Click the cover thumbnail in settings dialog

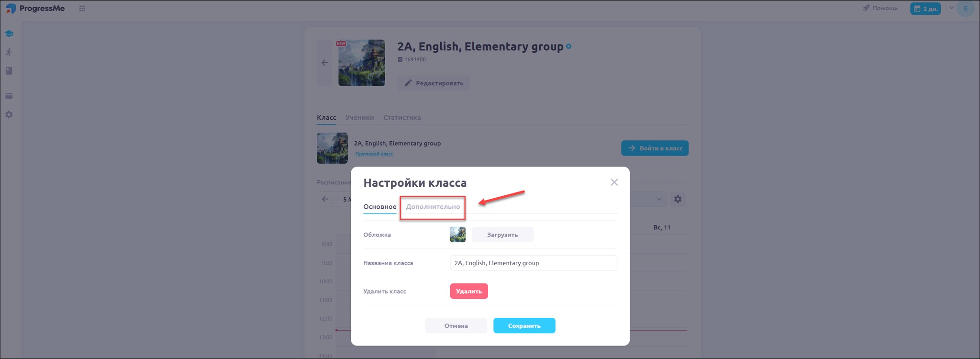457,235
